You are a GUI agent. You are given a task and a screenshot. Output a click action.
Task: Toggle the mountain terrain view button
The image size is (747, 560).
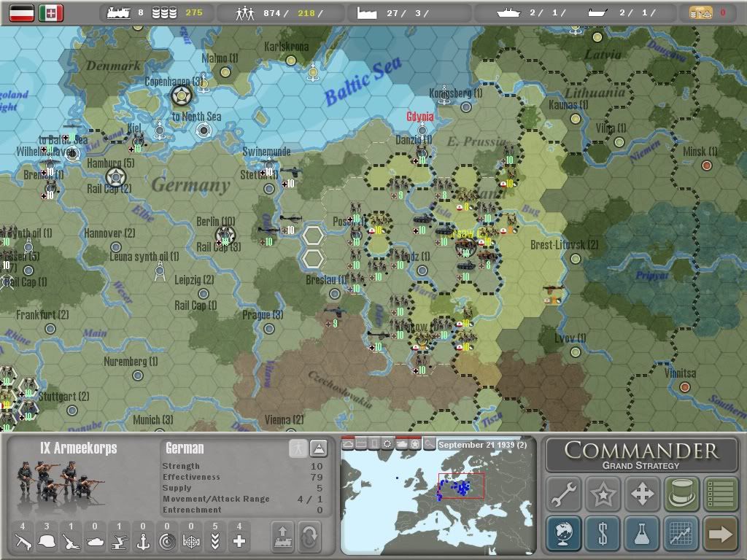pyautogui.click(x=318, y=448)
